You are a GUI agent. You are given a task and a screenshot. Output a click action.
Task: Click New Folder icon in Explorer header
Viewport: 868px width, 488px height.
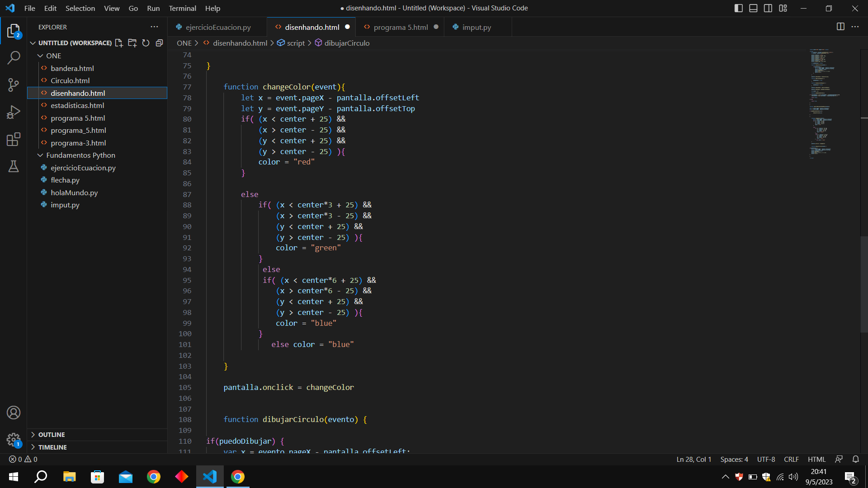pyautogui.click(x=132, y=43)
